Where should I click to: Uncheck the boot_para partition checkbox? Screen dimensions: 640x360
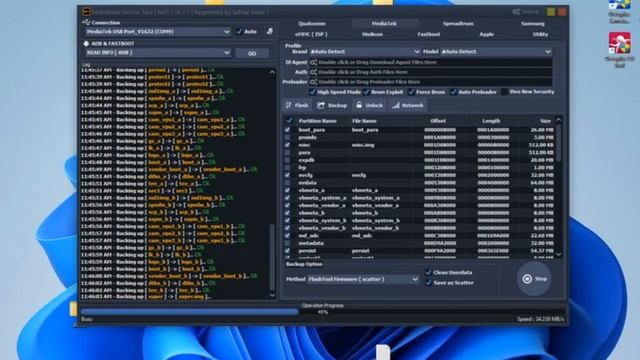pyautogui.click(x=287, y=130)
